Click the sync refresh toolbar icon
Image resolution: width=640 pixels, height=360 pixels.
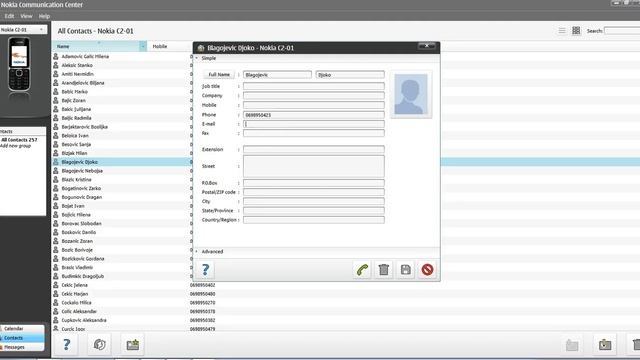[x=100, y=344]
